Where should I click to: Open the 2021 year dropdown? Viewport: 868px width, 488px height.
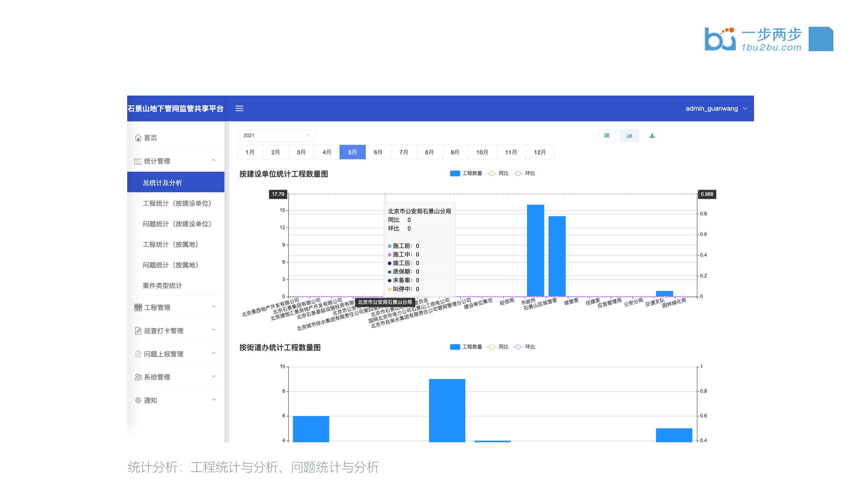[x=276, y=135]
